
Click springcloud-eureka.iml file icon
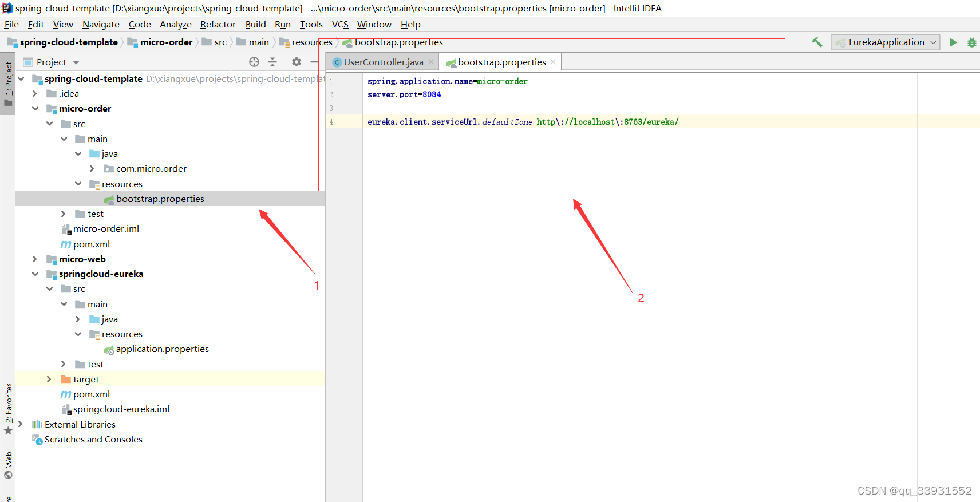click(x=66, y=409)
